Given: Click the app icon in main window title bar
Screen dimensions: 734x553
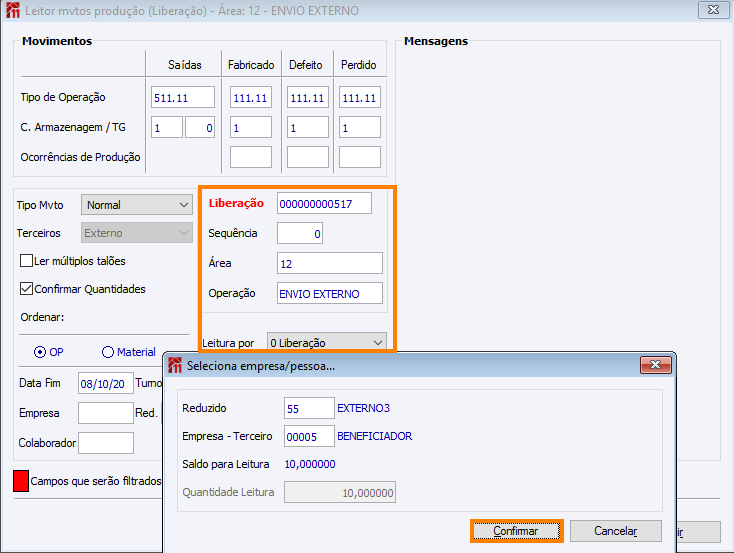Looking at the screenshot, I should (x=13, y=10).
